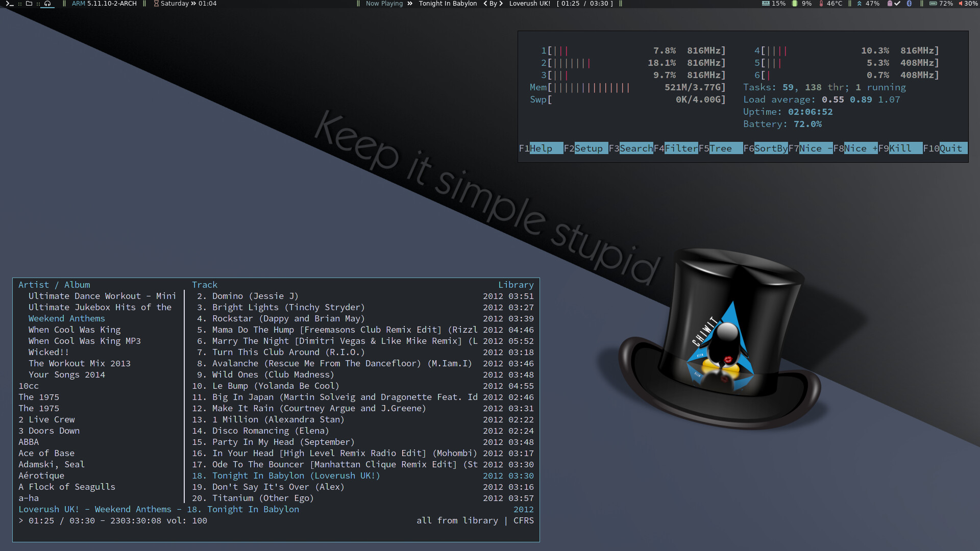
Task: Open F6 SortBy in htop
Action: pyautogui.click(x=770, y=148)
